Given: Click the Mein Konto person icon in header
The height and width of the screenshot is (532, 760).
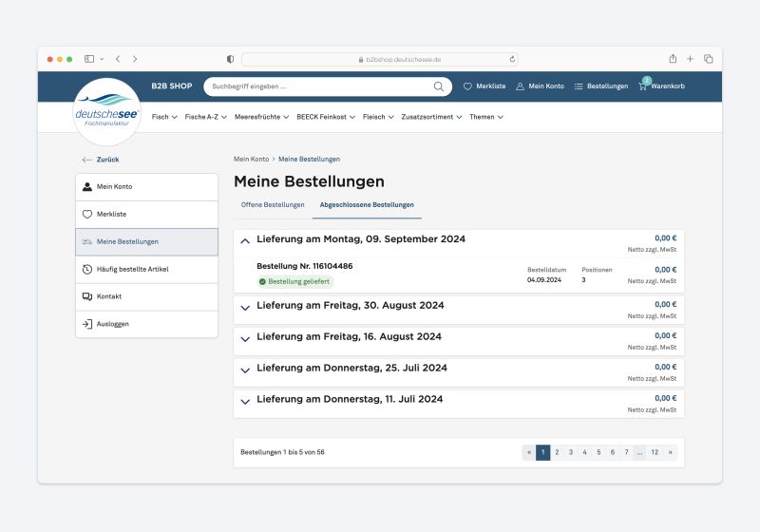Looking at the screenshot, I should coord(520,86).
